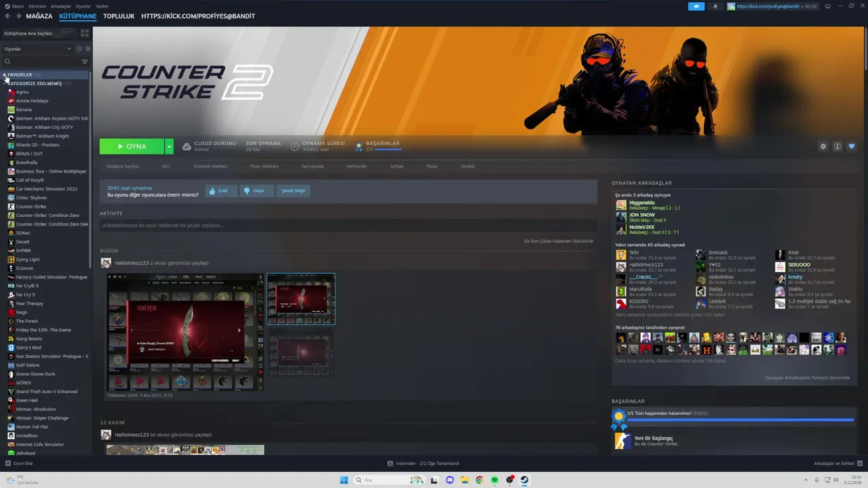The image size is (868, 488).
Task: Toggle Counter-Strike 2 favorite heart icon
Action: point(852,146)
